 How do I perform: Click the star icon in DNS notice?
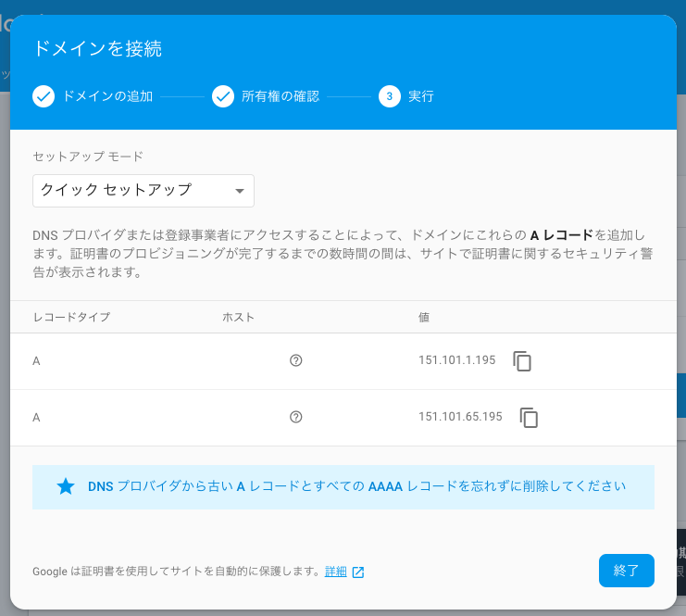(x=66, y=486)
